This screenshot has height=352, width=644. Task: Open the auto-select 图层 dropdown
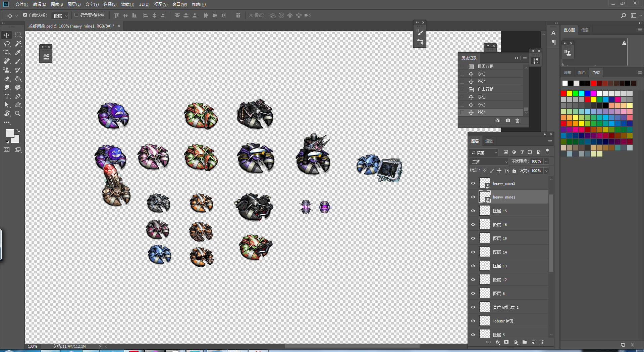[61, 15]
